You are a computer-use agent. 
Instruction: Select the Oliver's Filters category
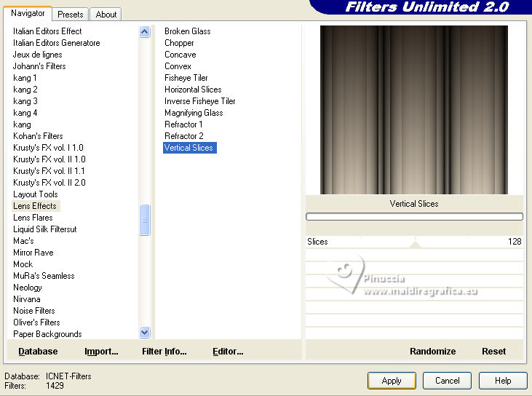coord(36,322)
